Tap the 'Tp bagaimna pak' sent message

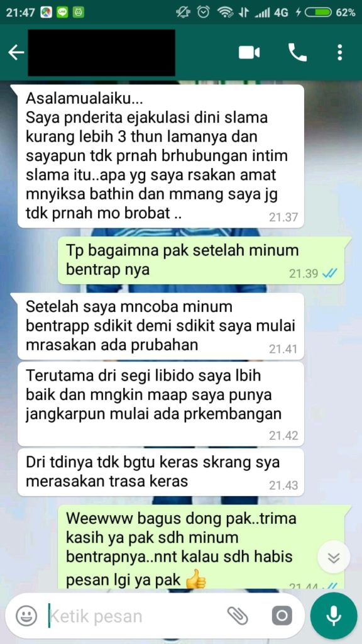click(x=204, y=260)
